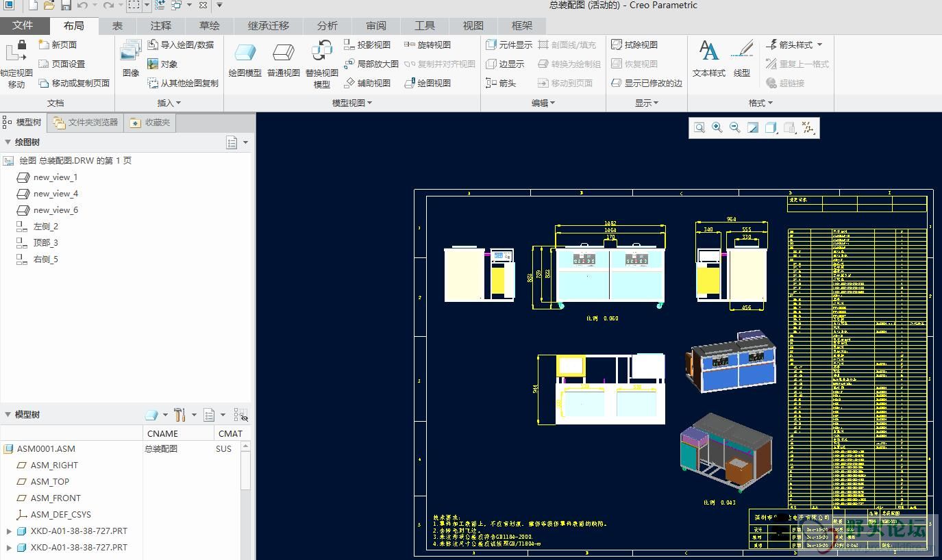Click the Repaint icon in graphics toolbar

click(x=753, y=127)
